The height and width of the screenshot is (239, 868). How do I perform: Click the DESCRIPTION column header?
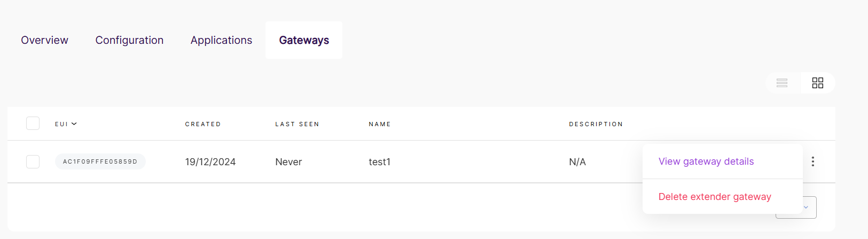coord(596,124)
